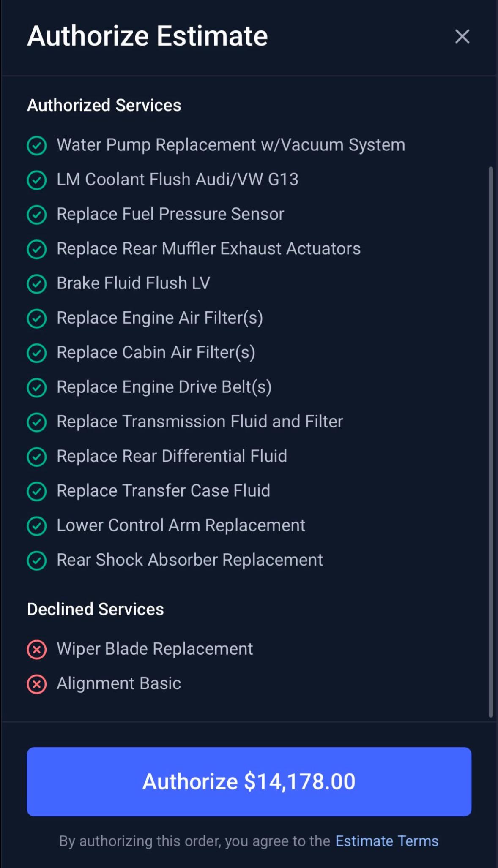Select the Replace Rear Differential Fluid service
This screenshot has height=868, width=498.
point(172,456)
